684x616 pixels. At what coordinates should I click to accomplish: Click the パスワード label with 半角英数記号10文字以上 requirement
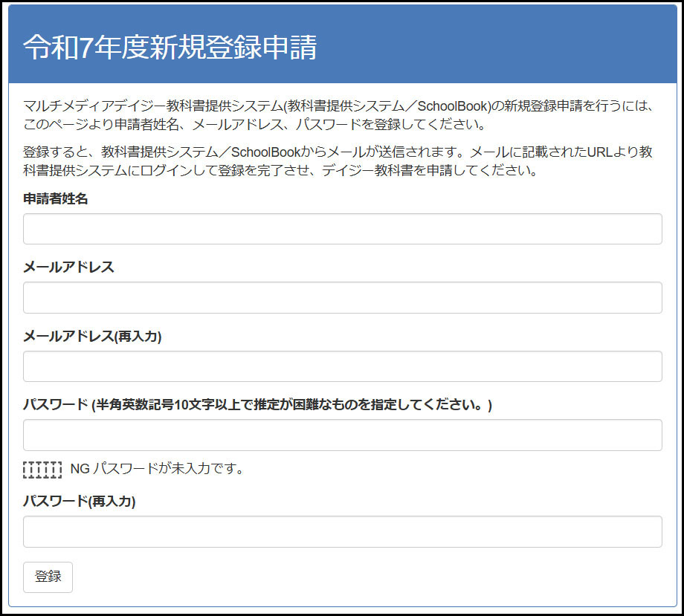tap(257, 405)
